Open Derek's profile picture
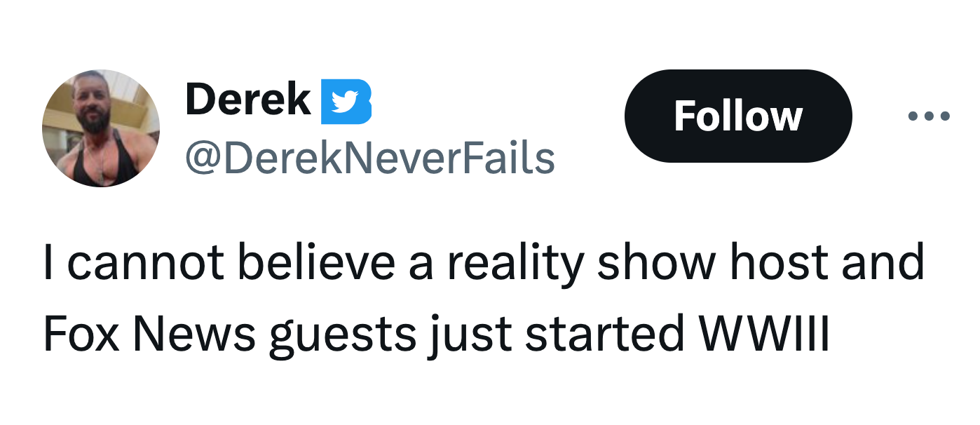The width and height of the screenshot is (980, 425). (101, 128)
